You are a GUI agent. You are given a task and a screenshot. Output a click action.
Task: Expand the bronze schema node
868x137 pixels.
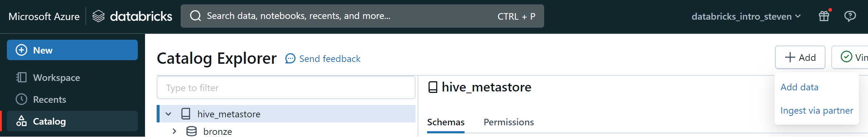pyautogui.click(x=174, y=131)
